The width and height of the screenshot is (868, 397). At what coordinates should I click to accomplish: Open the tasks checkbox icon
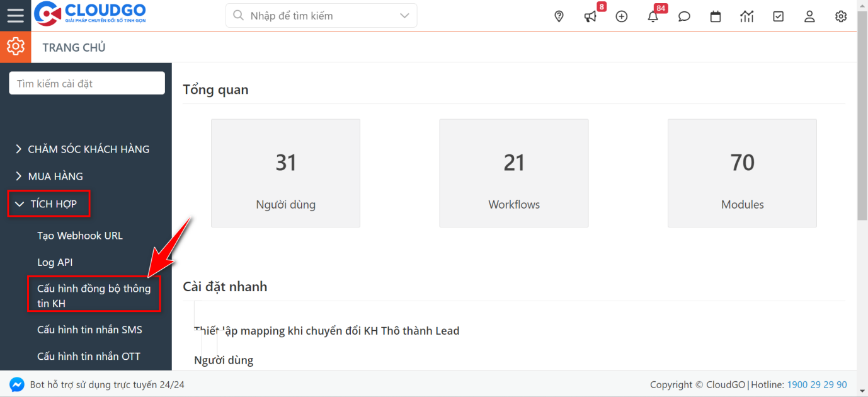(x=779, y=16)
